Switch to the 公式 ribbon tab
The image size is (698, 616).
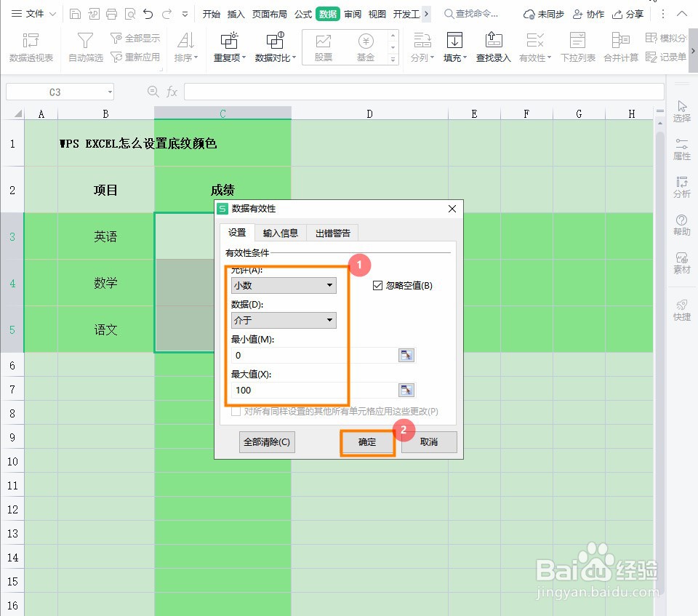tap(303, 15)
